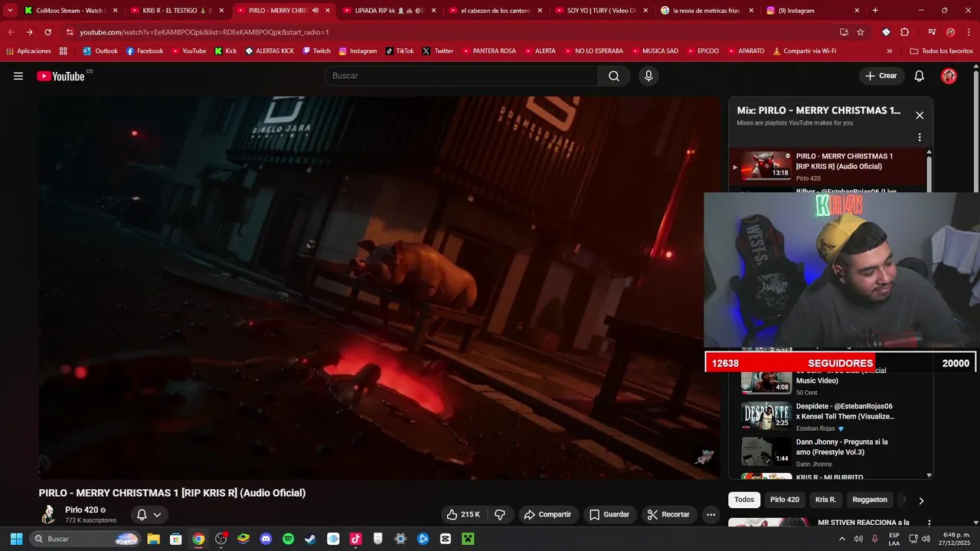Open the Outlook bookmark
Viewport: 980px width, 551px height.
pyautogui.click(x=100, y=51)
